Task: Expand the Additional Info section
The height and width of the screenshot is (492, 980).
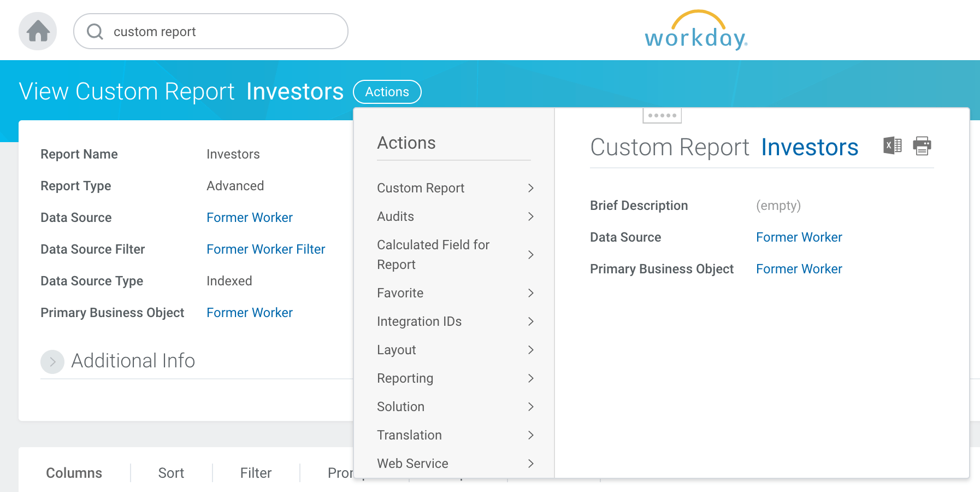Action: (x=52, y=361)
